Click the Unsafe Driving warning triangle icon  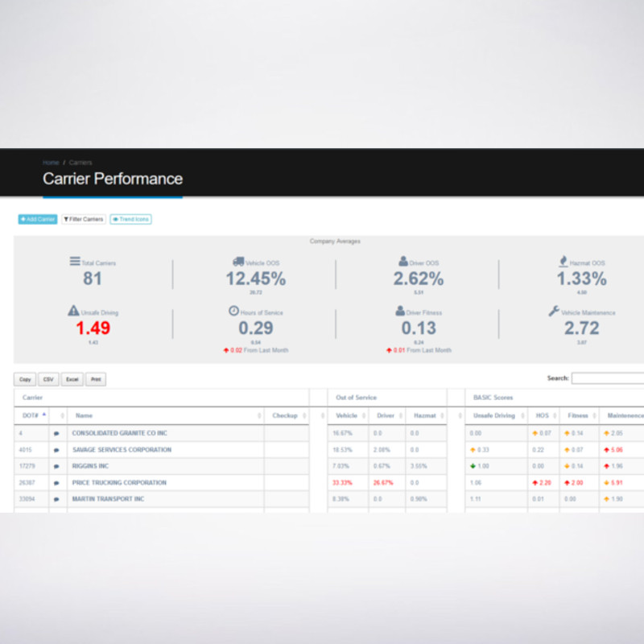(74, 311)
